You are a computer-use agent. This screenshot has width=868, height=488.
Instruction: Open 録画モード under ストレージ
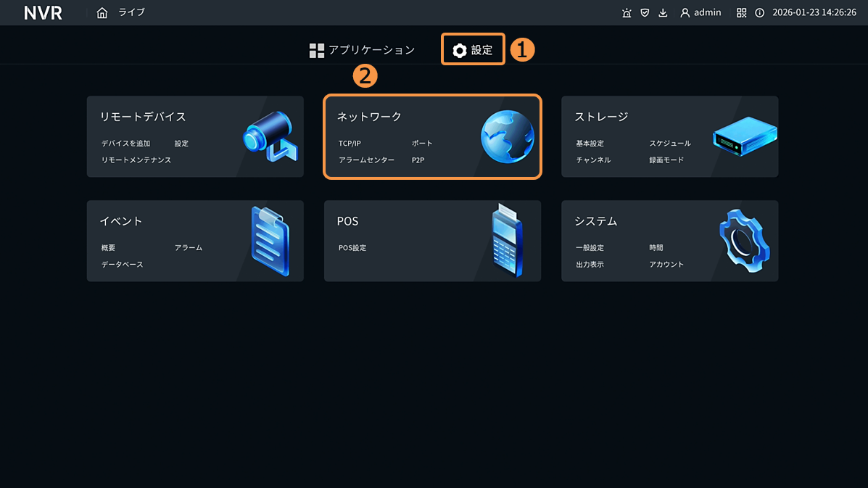pos(666,160)
